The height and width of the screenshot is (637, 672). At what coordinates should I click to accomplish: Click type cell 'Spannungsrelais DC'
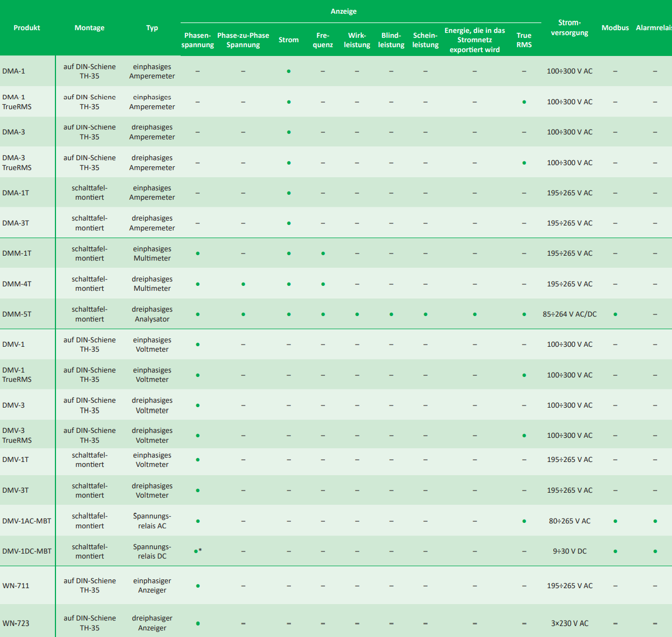tap(152, 551)
